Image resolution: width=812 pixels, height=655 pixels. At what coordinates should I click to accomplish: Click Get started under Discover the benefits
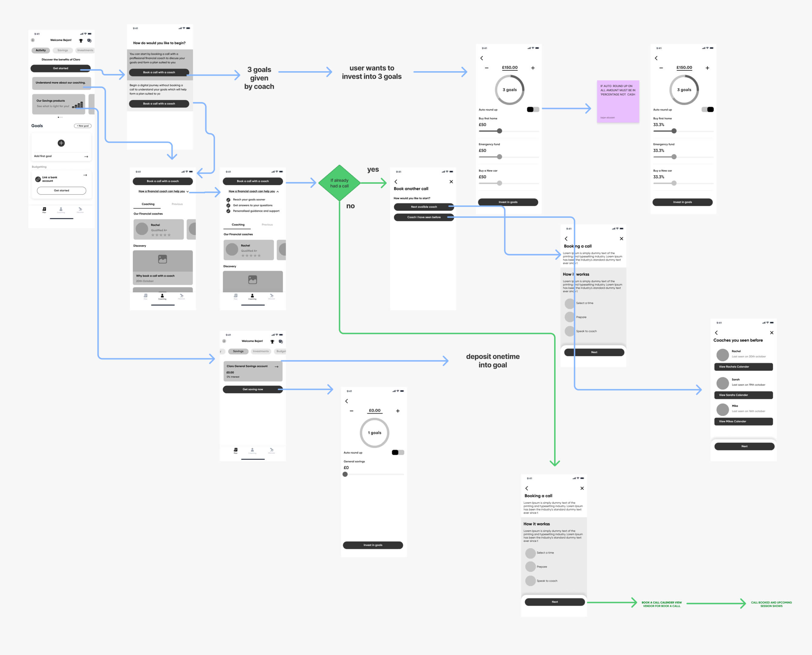60,68
